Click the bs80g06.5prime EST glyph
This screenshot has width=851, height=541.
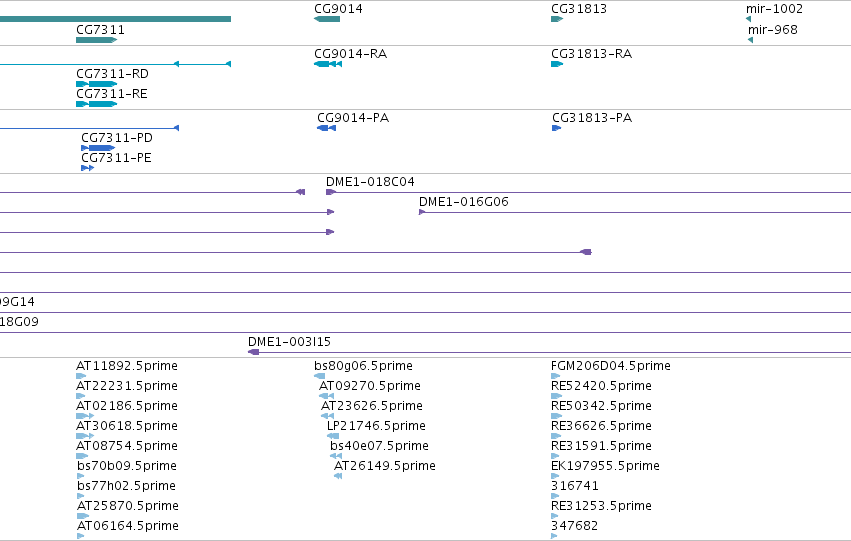pyautogui.click(x=320, y=376)
